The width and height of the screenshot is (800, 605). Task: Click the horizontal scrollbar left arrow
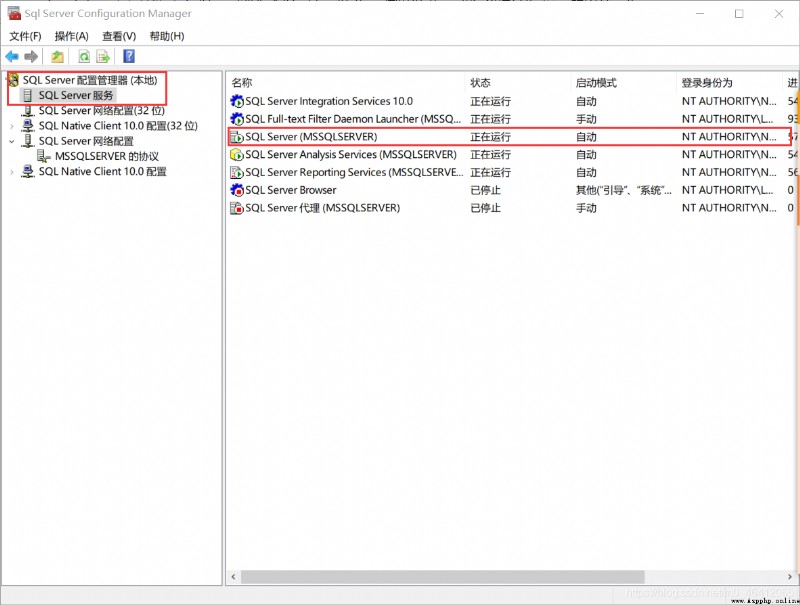click(x=233, y=577)
